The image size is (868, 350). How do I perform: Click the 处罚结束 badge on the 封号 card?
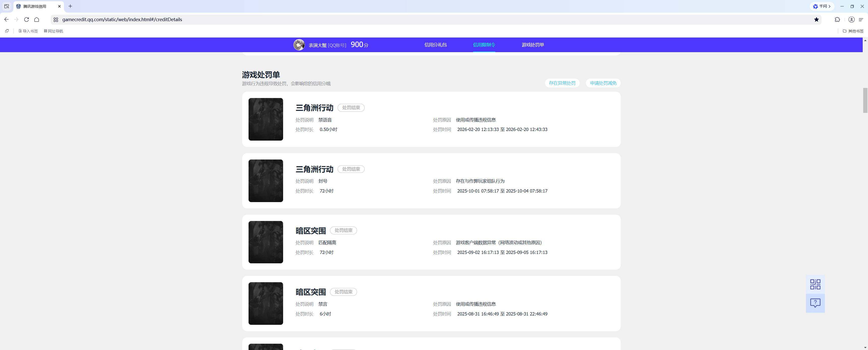pyautogui.click(x=351, y=169)
